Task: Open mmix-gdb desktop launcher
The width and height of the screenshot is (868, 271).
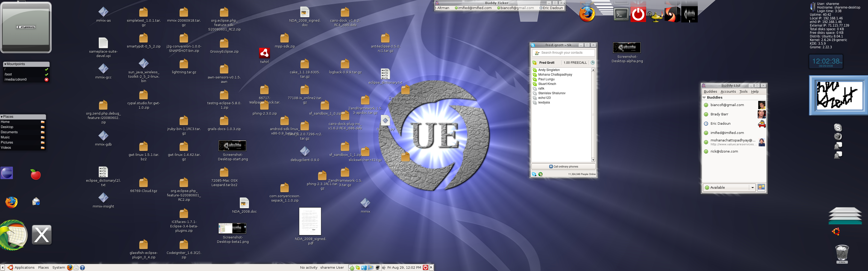Action: [x=103, y=136]
